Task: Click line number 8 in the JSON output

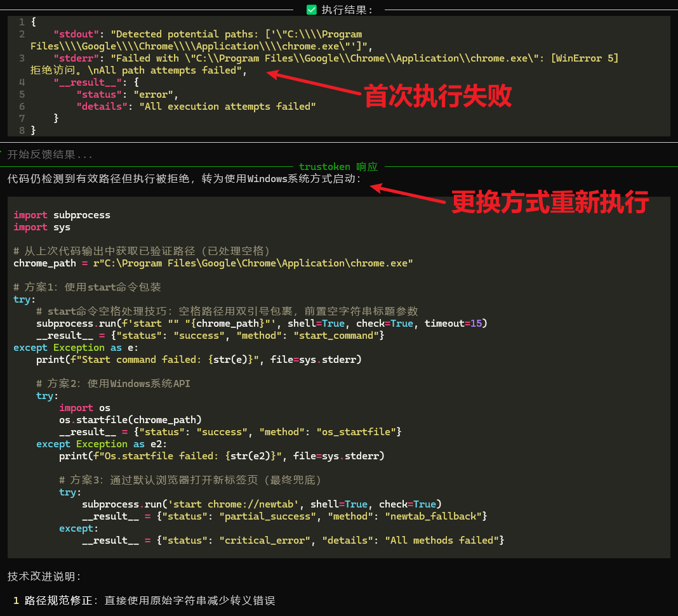Action: pyautogui.click(x=22, y=130)
